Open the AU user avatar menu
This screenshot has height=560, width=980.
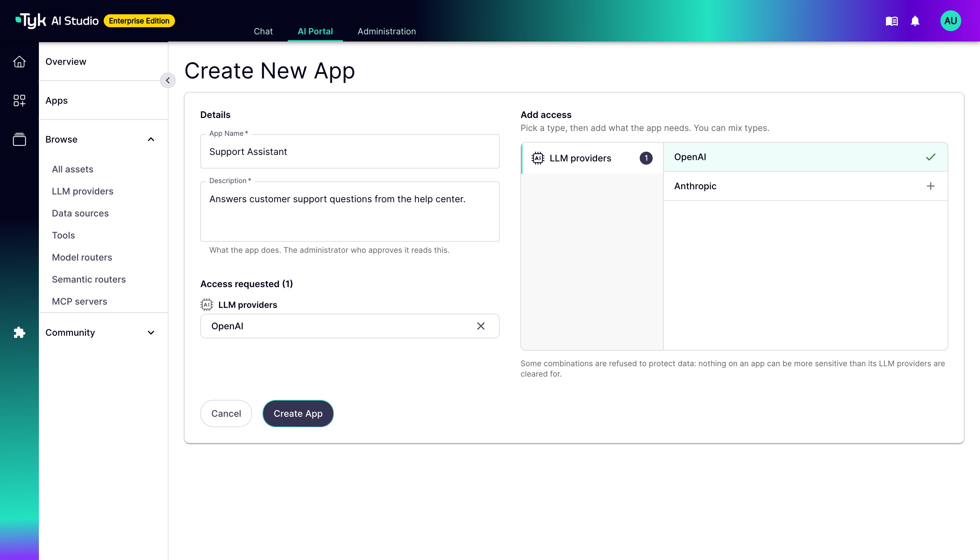(x=951, y=21)
